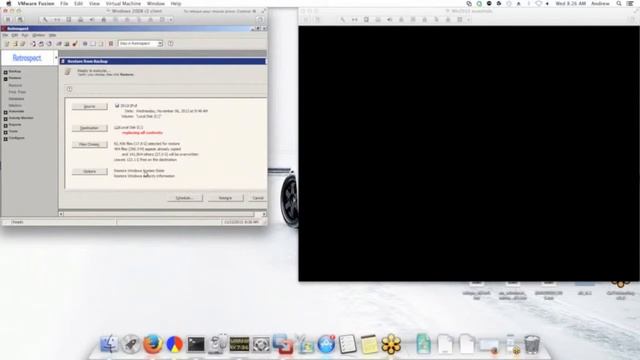Viewport: 640px width, 360px height.
Task: Click the Restore button to start restore
Action: tap(225, 198)
